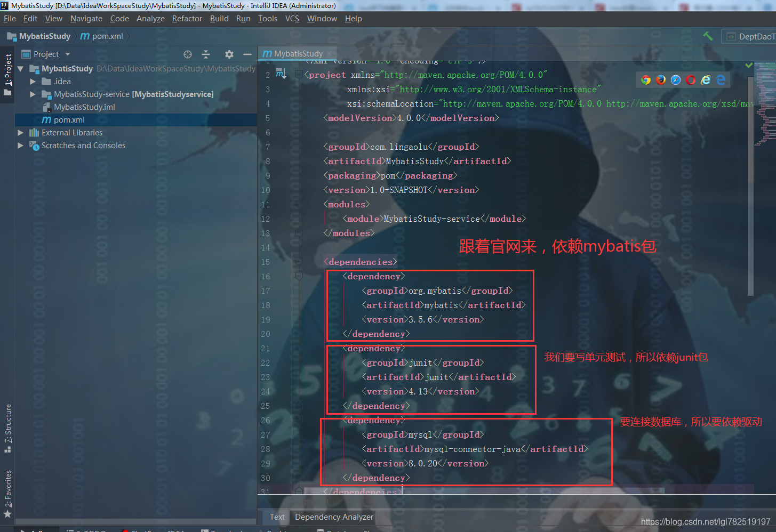Click the version text 1.0-SNAPSHOT
This screenshot has height=532, width=776.
point(399,190)
